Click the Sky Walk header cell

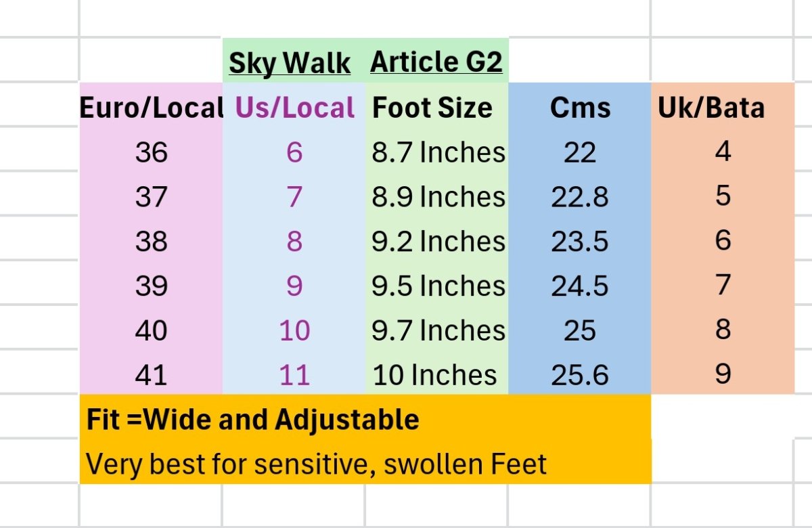290,63
